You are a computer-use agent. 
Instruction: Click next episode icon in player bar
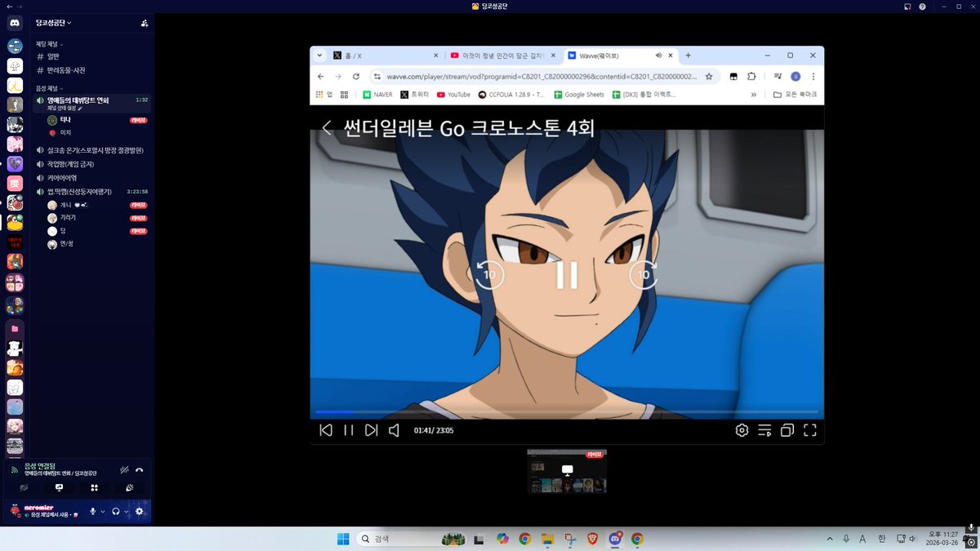point(372,430)
